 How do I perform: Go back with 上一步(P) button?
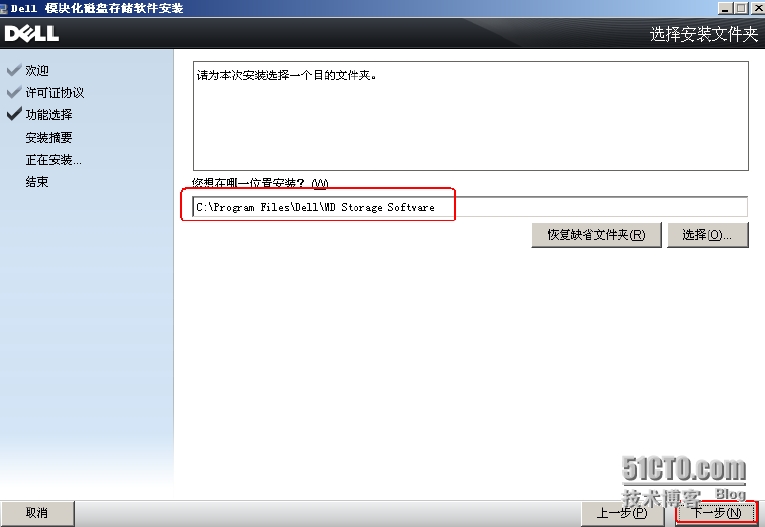[622, 513]
